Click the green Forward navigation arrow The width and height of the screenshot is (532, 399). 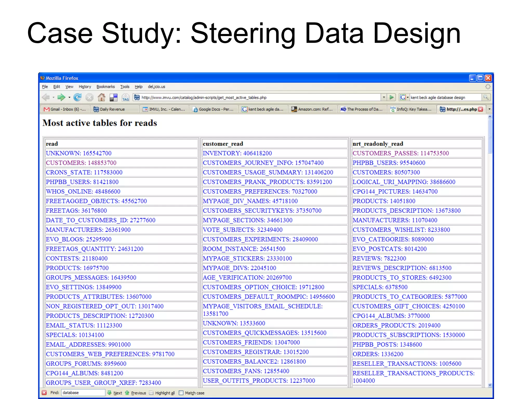click(x=61, y=97)
